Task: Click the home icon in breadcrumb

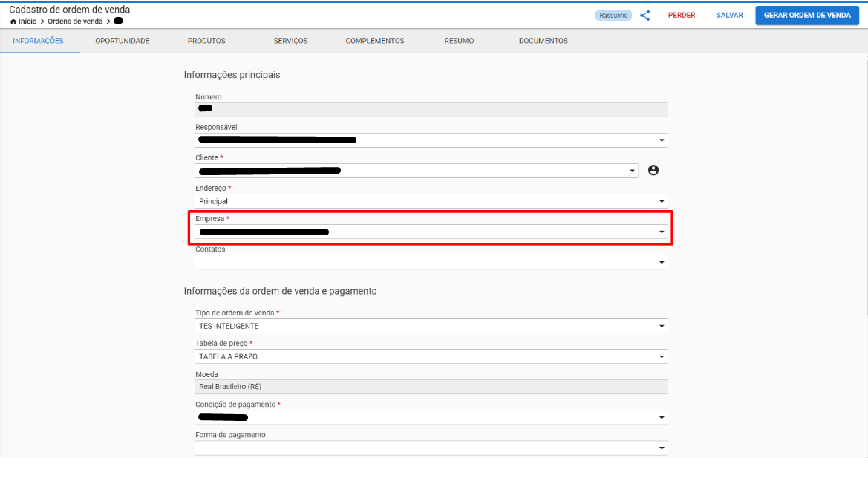Action: pos(13,22)
